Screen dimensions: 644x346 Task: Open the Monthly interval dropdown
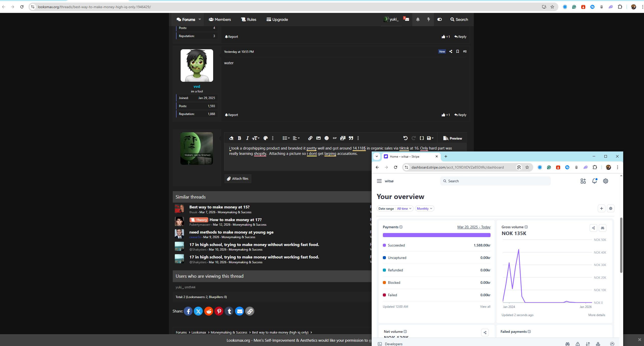point(425,209)
